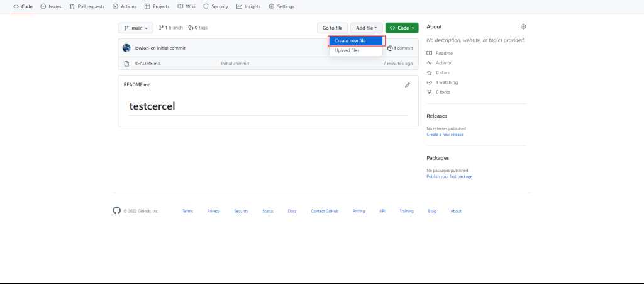Open the API footer link
644x284 pixels.
(382, 211)
